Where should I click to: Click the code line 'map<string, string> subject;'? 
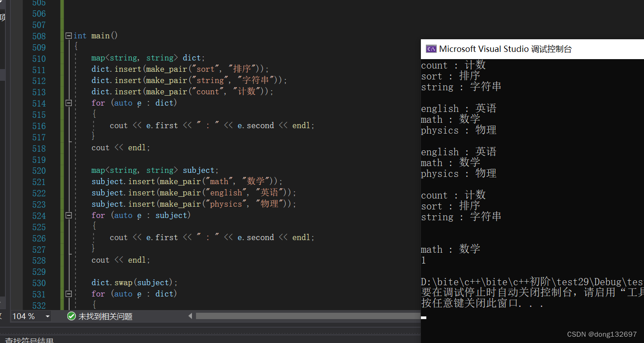pyautogui.click(x=155, y=171)
